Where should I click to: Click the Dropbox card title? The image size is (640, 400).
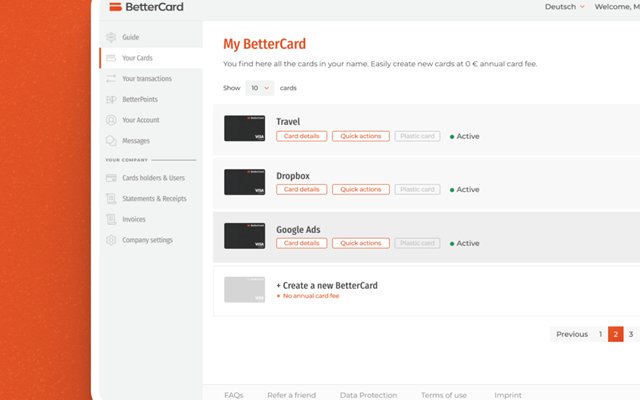[x=293, y=176]
